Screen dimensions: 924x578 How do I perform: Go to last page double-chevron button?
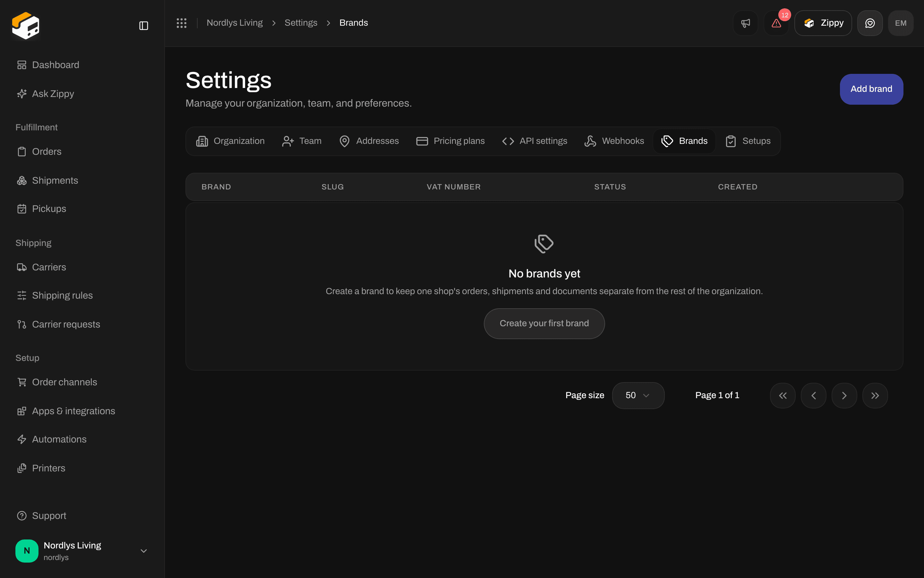pos(875,396)
